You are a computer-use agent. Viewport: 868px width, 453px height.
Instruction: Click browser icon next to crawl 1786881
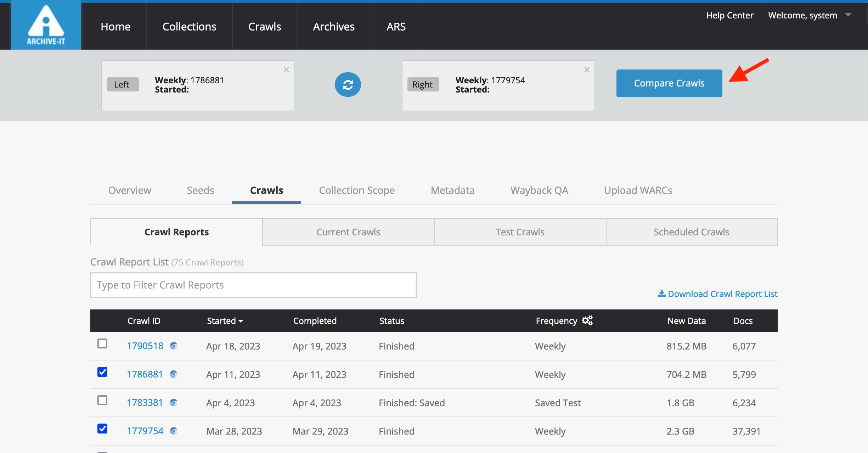(174, 374)
